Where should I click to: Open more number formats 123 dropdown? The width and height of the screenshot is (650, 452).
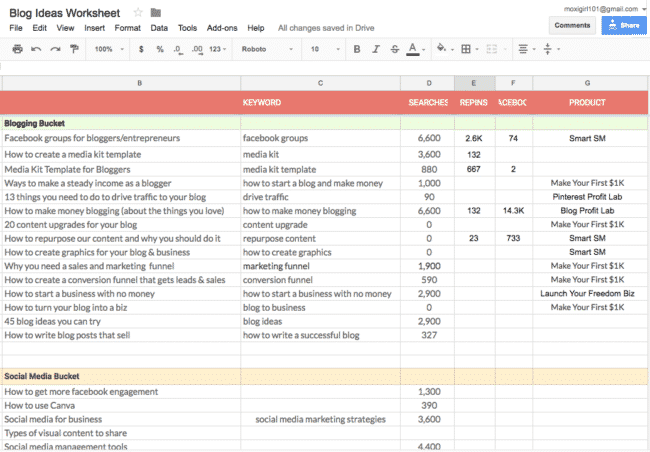tap(218, 49)
